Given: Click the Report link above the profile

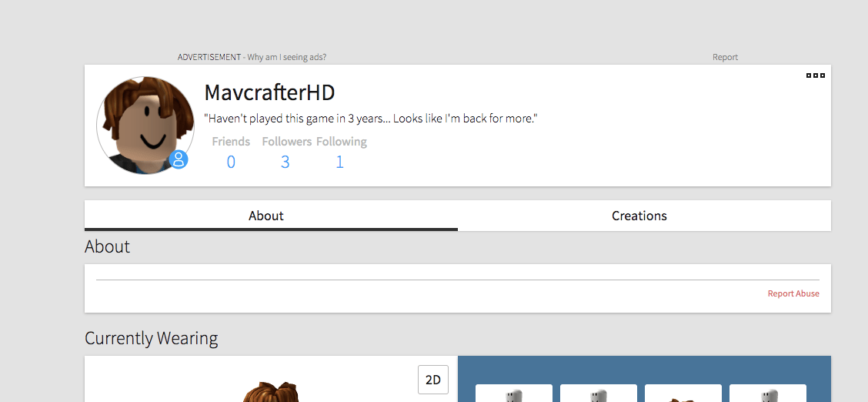Looking at the screenshot, I should click(x=725, y=57).
